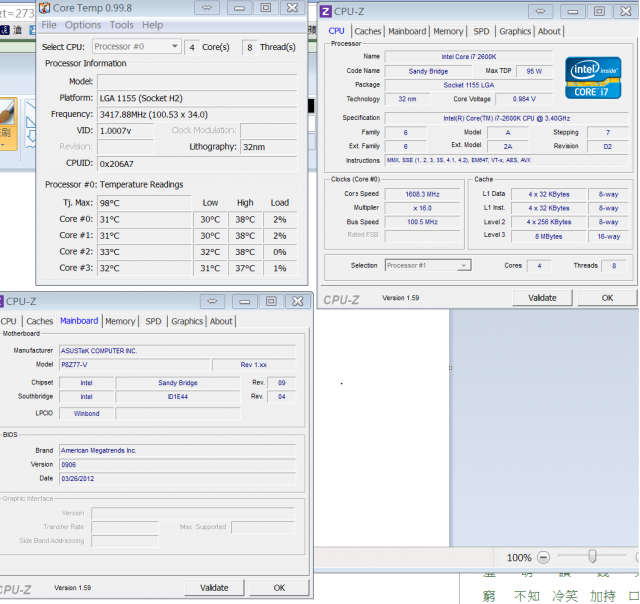Screen dimensions: 640x604
Task: Click the double-arrow button in upper CPU-Z title bar
Action: point(540,11)
